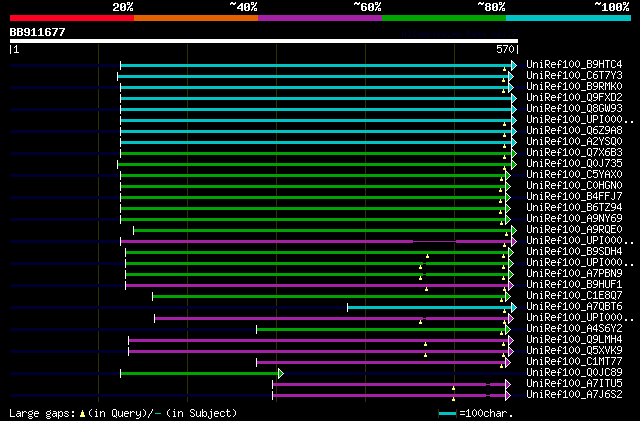640x421 pixels.
Task: Open the UniRef100_Q8GW93 hit label
Action: point(574,109)
